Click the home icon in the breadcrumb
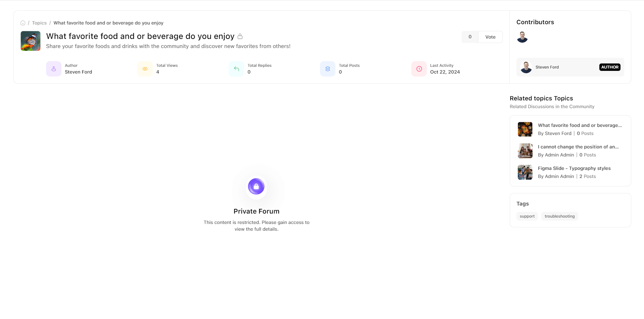 [23, 23]
